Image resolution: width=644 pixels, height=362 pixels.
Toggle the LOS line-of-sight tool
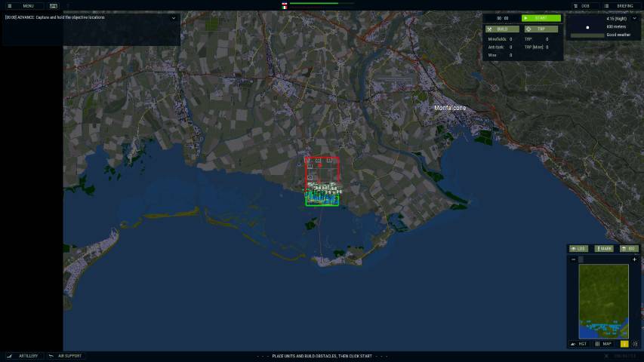578,248
